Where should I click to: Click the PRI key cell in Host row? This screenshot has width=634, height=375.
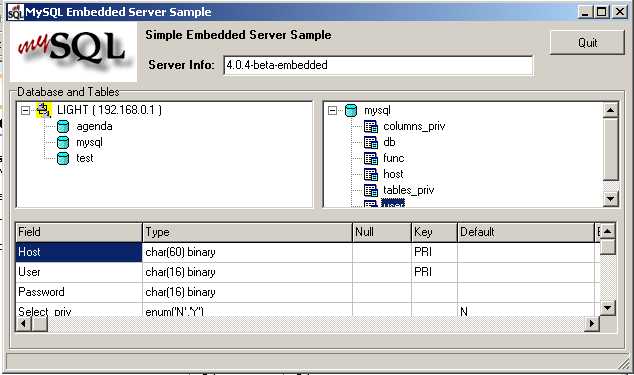point(434,252)
